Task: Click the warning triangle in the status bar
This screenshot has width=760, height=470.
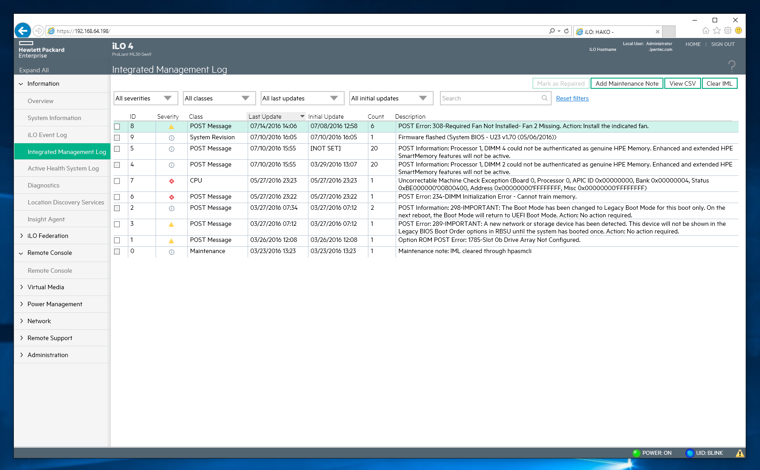Action: point(740,454)
